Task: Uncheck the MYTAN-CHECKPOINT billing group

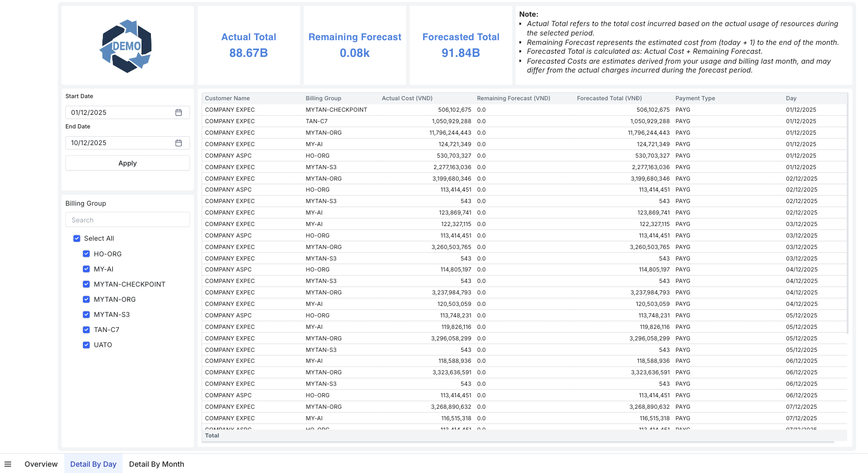Action: 86,285
